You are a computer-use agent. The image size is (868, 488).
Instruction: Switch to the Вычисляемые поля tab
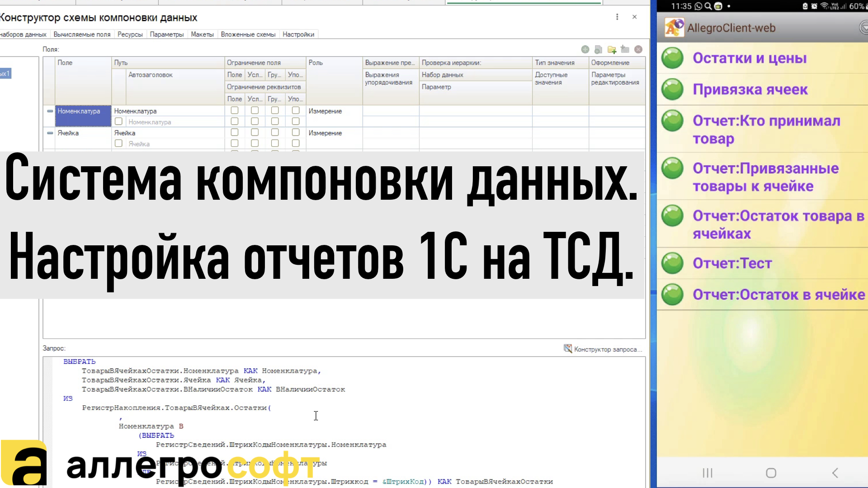(x=82, y=34)
